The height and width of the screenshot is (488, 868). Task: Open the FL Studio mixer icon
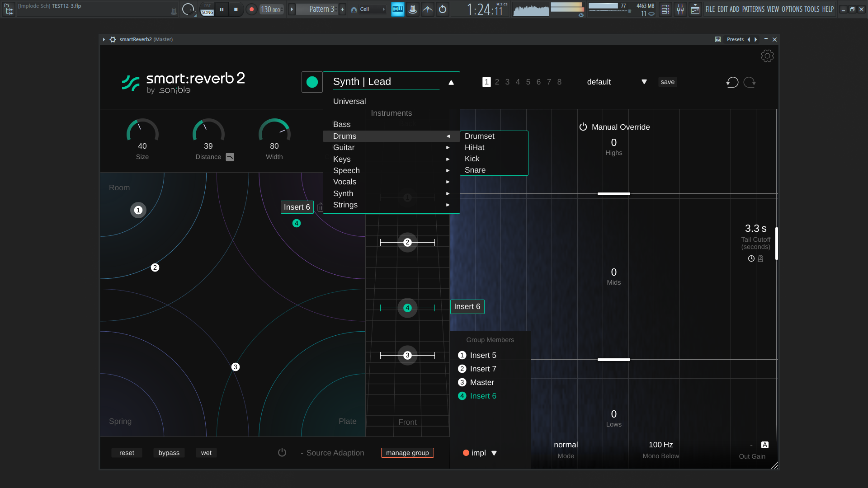(x=680, y=9)
